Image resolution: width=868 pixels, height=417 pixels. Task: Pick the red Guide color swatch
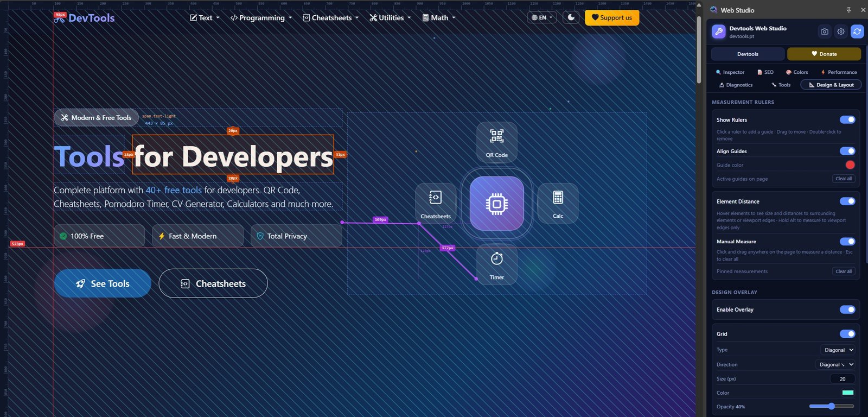click(850, 165)
